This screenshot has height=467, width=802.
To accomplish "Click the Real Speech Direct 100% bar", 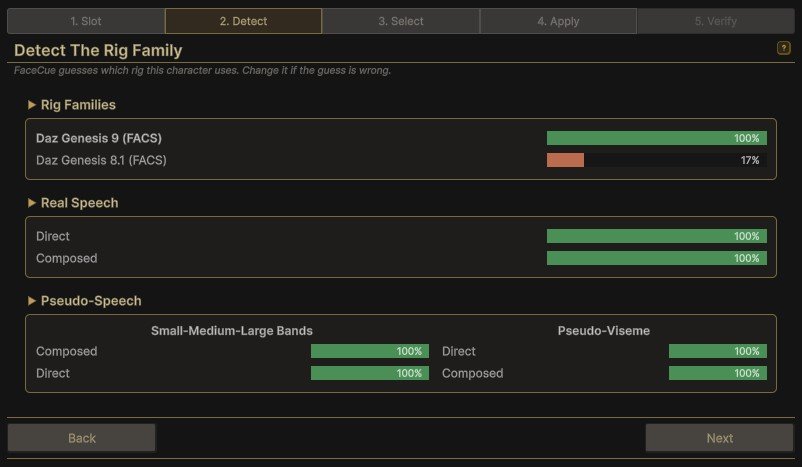I will pyautogui.click(x=657, y=236).
